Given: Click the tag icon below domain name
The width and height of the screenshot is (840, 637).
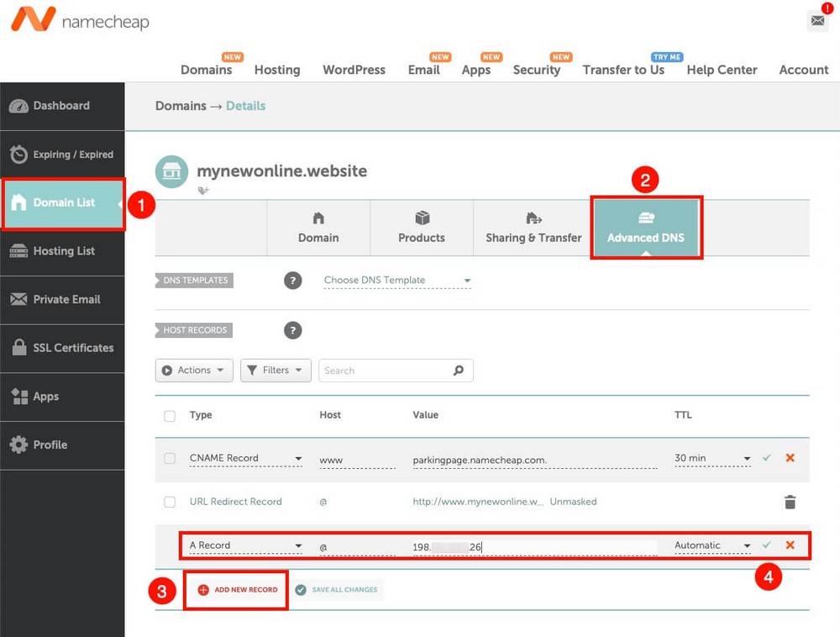Looking at the screenshot, I should click(203, 190).
